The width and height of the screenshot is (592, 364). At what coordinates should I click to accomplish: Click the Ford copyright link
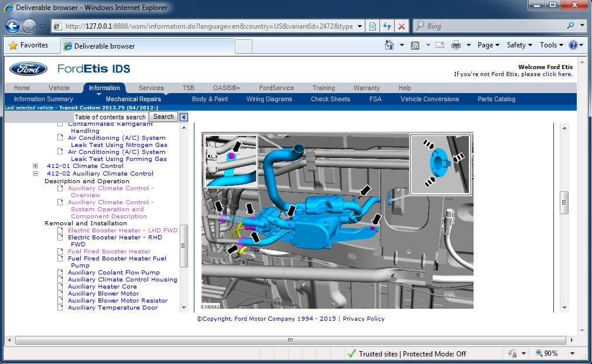pos(266,319)
